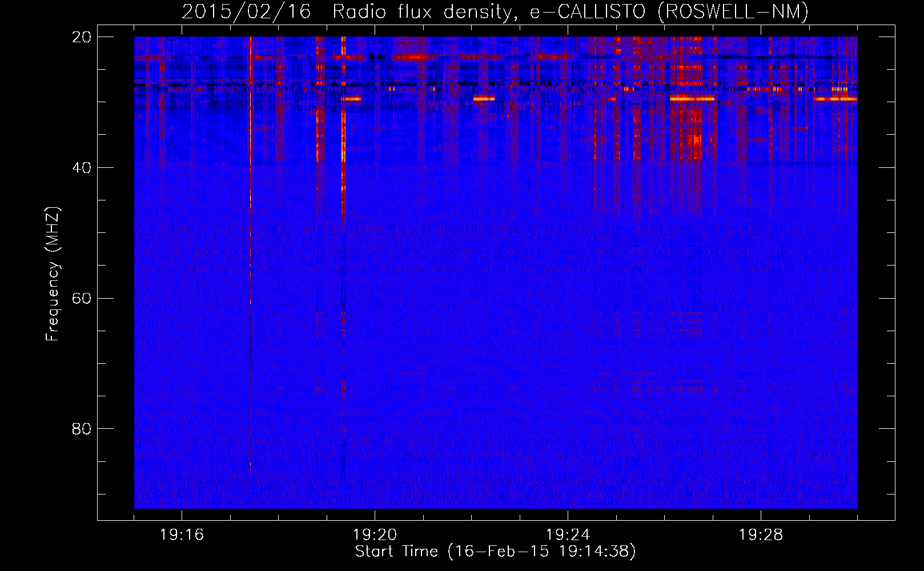Click the 'Frequency (MHZ)' axis label

pos(53,274)
